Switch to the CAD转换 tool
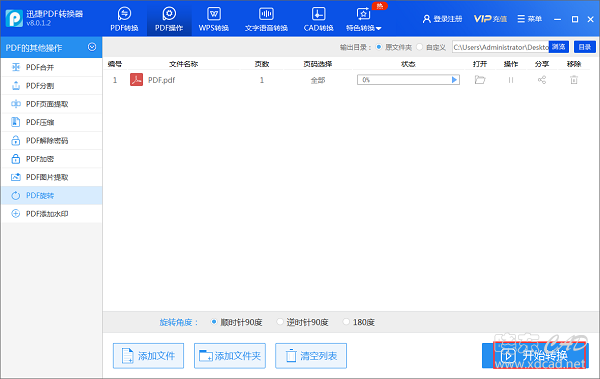 pyautogui.click(x=318, y=19)
